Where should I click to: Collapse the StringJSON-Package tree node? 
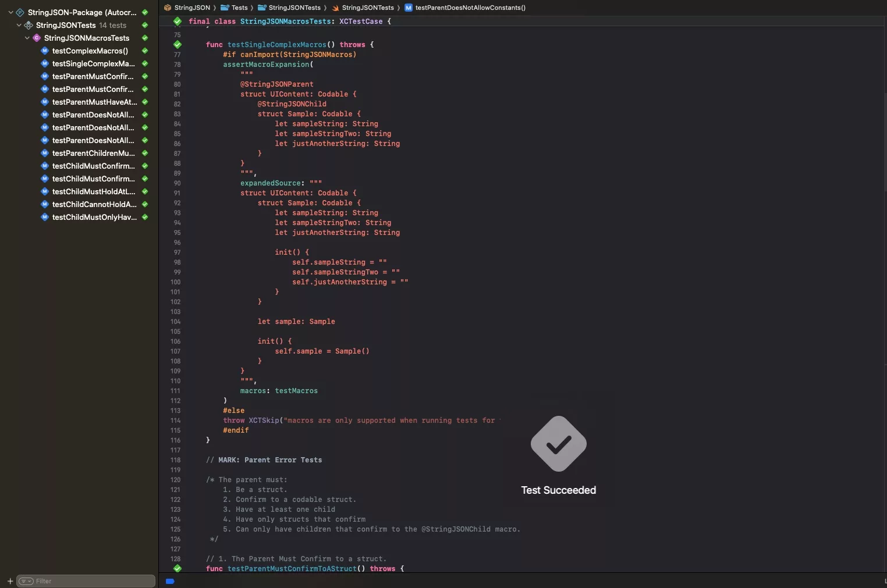tap(10, 12)
